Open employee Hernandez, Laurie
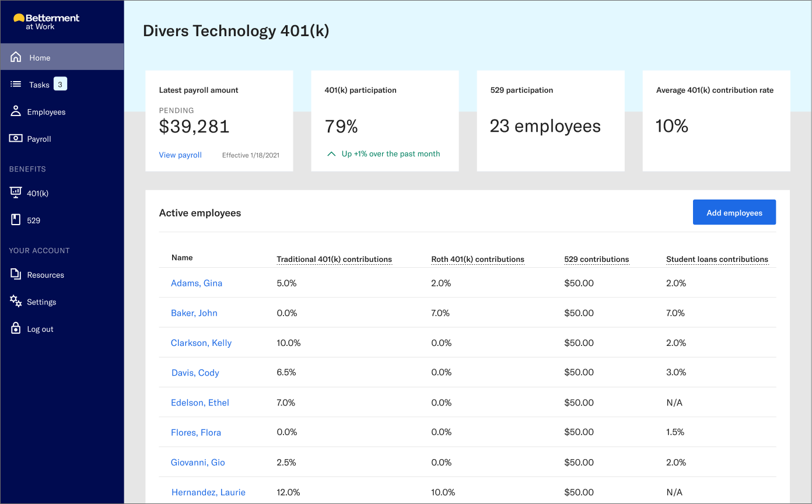Viewport: 812px width, 504px height. pos(208,492)
